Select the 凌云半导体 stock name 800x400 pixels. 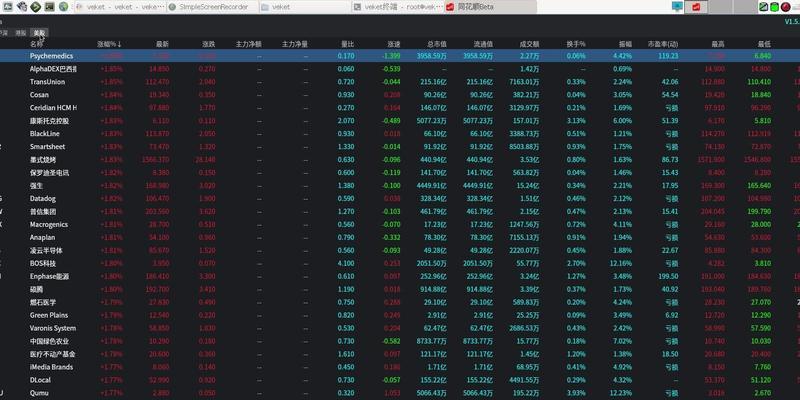pyautogui.click(x=46, y=251)
